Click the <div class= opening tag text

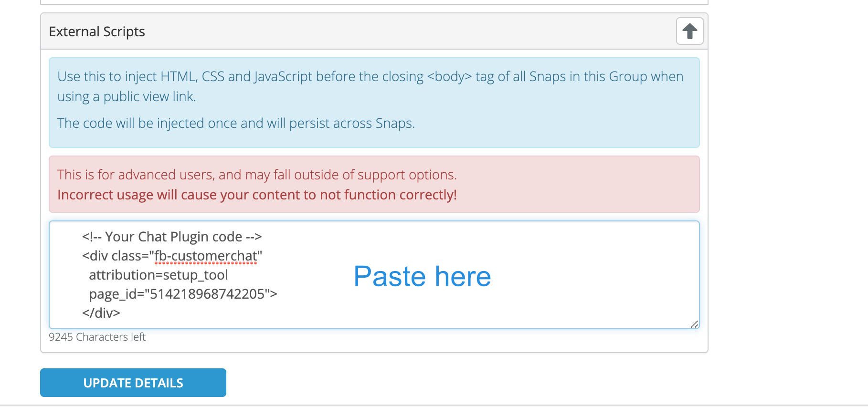115,256
